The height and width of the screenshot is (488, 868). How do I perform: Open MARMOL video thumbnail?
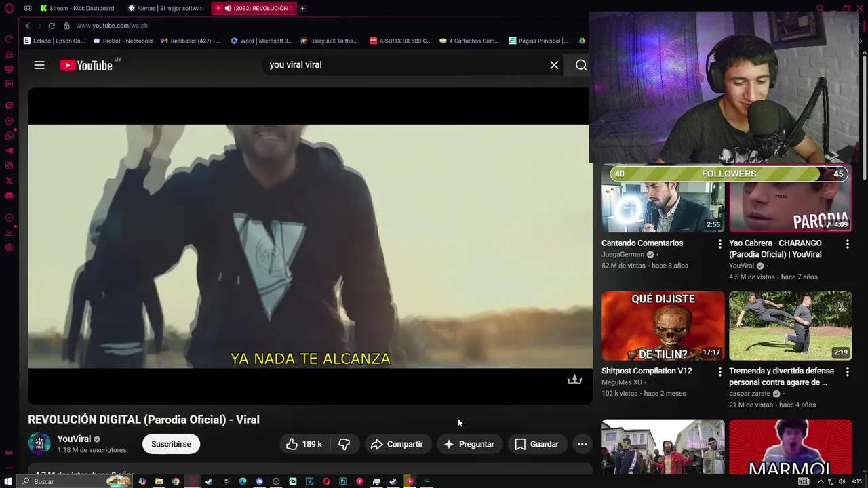791,447
